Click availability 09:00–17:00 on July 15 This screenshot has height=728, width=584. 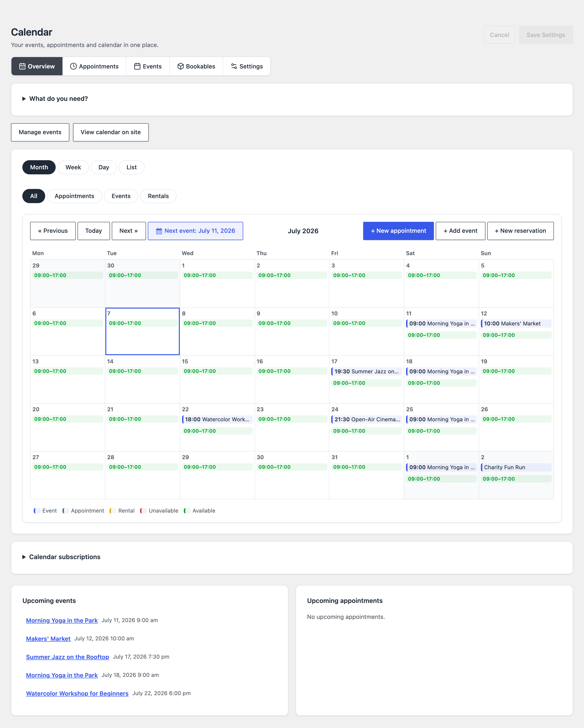click(x=217, y=371)
